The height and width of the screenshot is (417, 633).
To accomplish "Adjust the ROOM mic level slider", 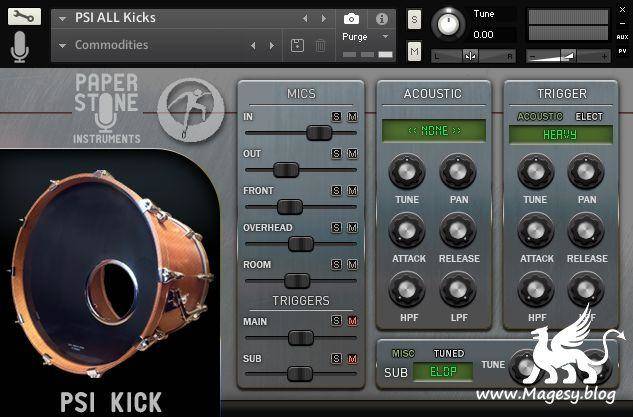I will (x=297, y=281).
